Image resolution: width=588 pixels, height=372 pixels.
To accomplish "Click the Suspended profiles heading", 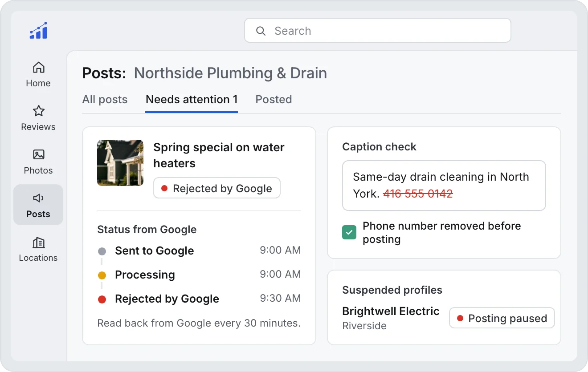I will (x=392, y=290).
